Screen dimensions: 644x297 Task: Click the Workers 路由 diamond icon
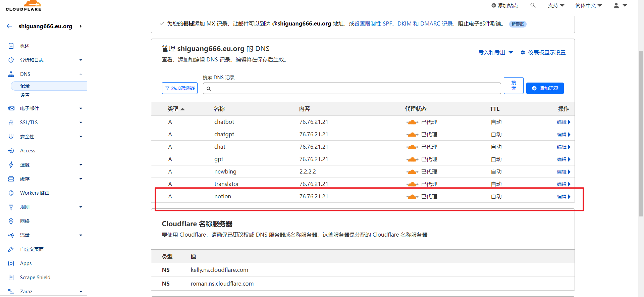click(x=11, y=193)
